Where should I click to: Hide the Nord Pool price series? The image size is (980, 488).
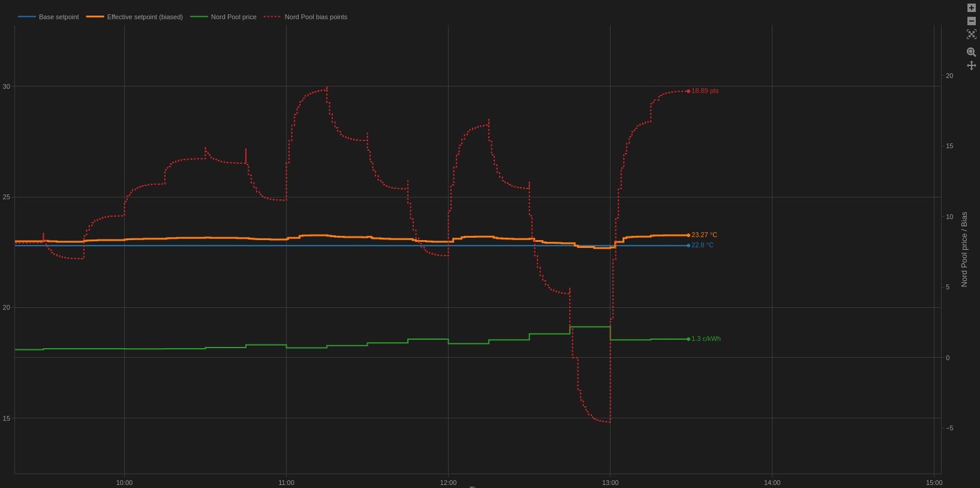[x=233, y=17]
